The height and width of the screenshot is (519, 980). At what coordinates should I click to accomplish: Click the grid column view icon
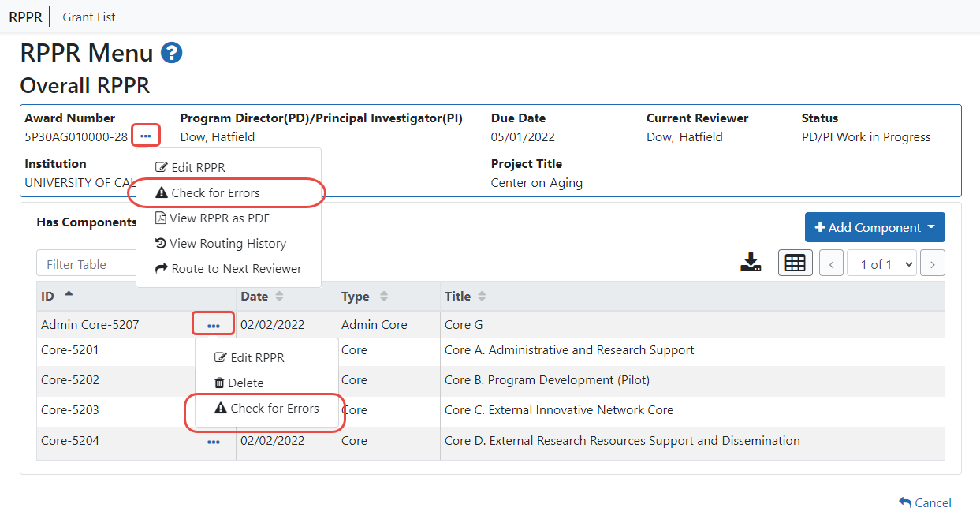[x=795, y=263]
